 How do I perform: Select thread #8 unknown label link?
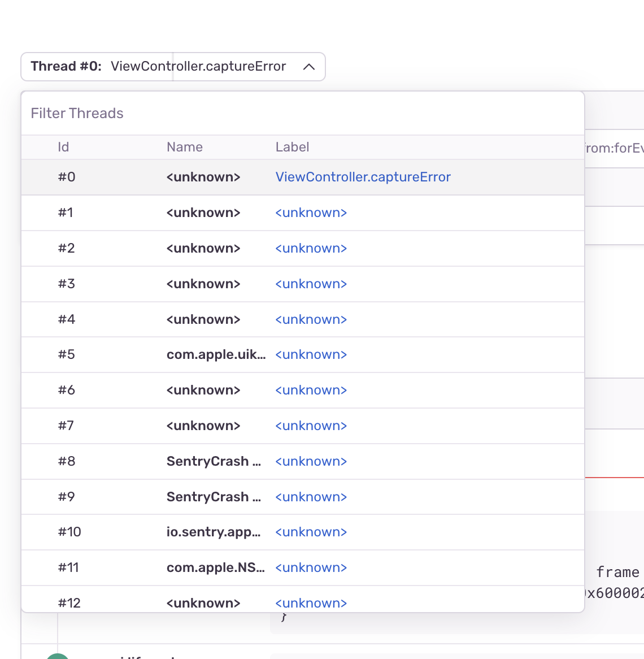pyautogui.click(x=311, y=461)
